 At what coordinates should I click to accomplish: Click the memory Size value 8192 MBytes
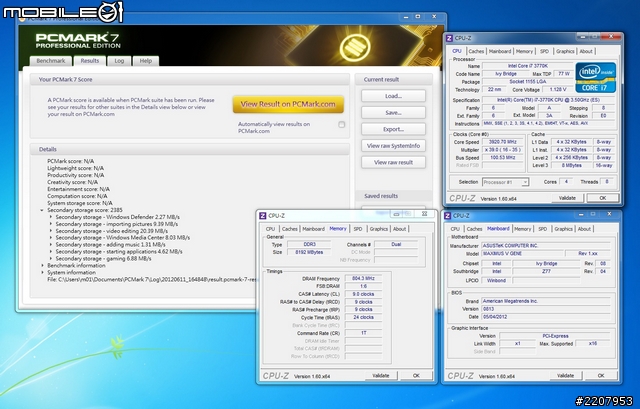click(x=309, y=252)
